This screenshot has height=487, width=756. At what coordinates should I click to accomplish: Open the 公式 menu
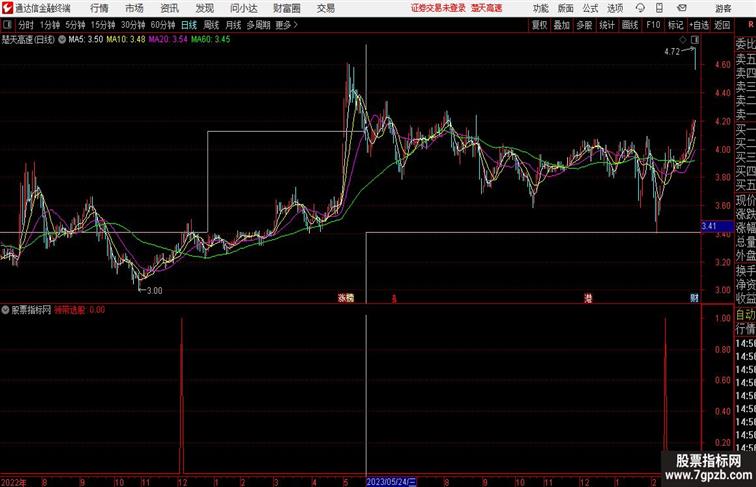click(590, 8)
